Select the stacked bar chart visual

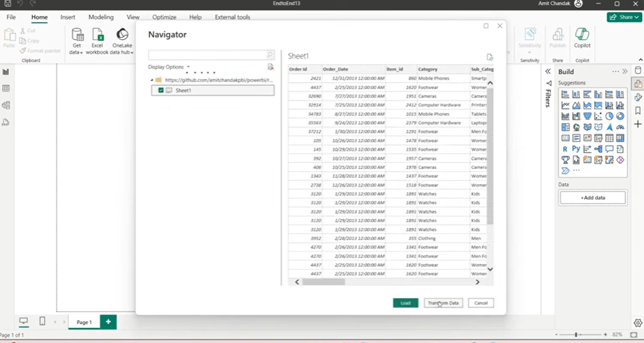coord(565,94)
